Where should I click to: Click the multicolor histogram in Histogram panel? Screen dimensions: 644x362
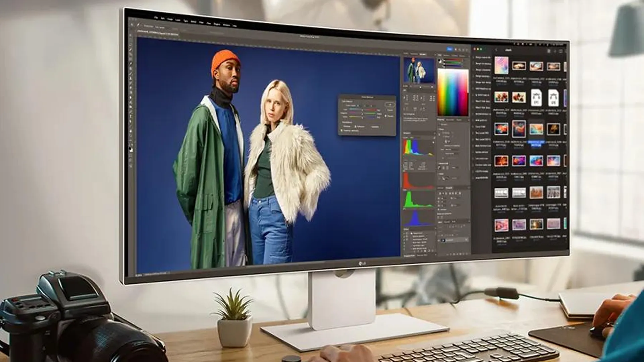418,147
